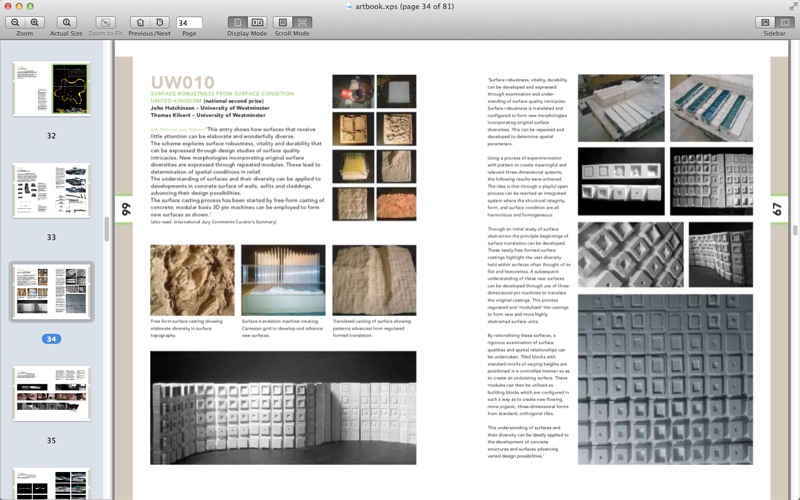
Task: Click the Zoom to Fit button
Action: coord(106,22)
